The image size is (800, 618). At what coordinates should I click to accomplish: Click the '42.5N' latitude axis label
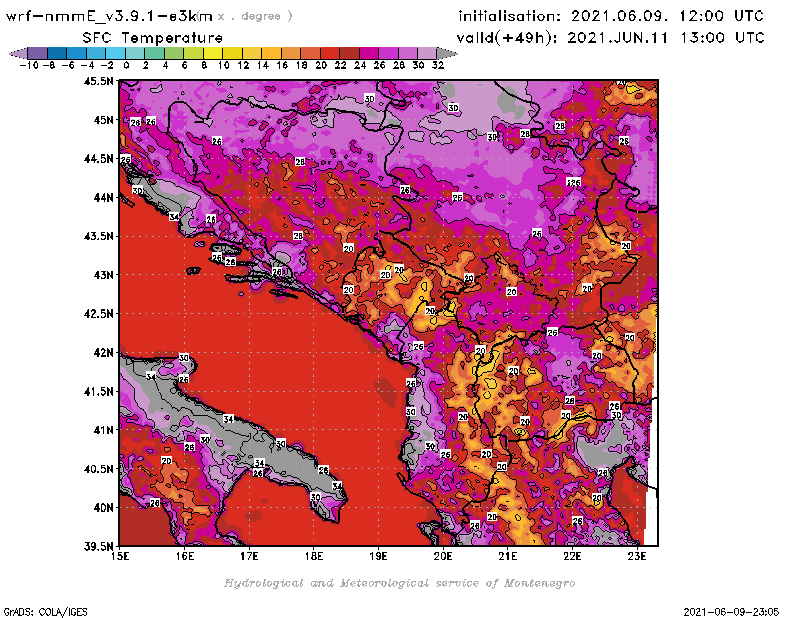click(98, 314)
